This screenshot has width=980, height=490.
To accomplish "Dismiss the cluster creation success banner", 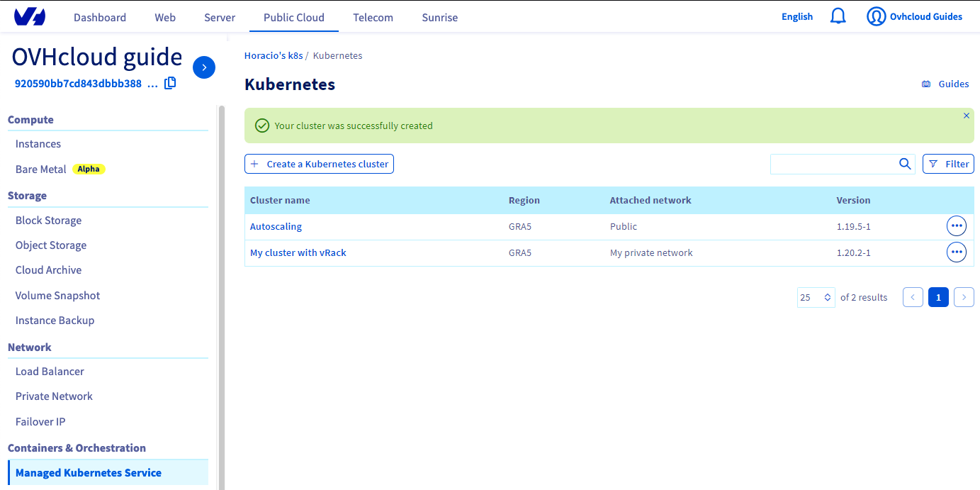I will pyautogui.click(x=966, y=116).
